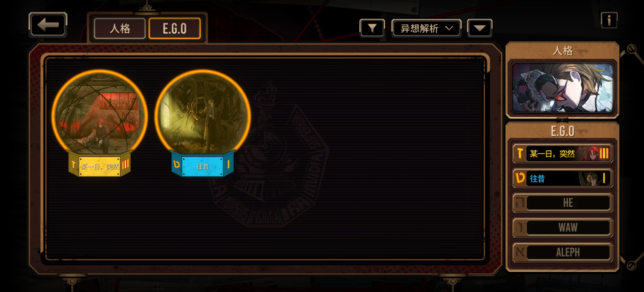The width and height of the screenshot is (644, 292).
Task: Switch to the 人格 tab
Action: (x=120, y=28)
